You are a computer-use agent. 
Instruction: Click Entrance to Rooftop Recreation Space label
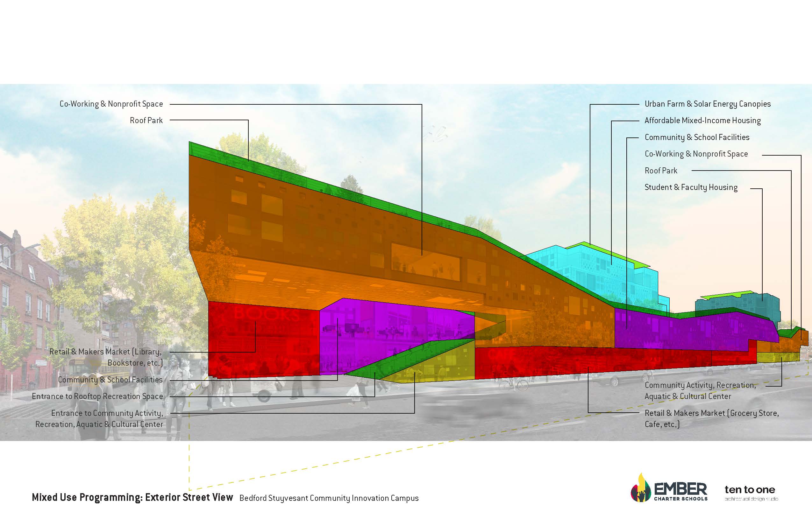pyautogui.click(x=97, y=396)
